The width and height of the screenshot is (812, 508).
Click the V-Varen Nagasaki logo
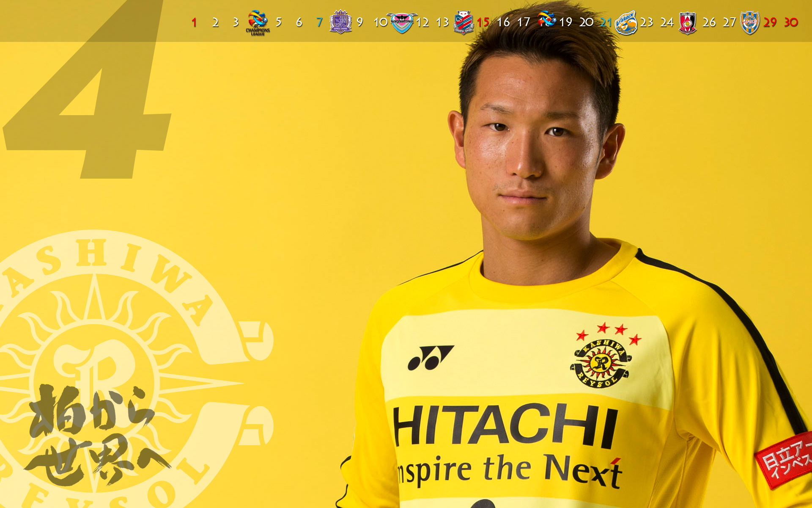626,22
